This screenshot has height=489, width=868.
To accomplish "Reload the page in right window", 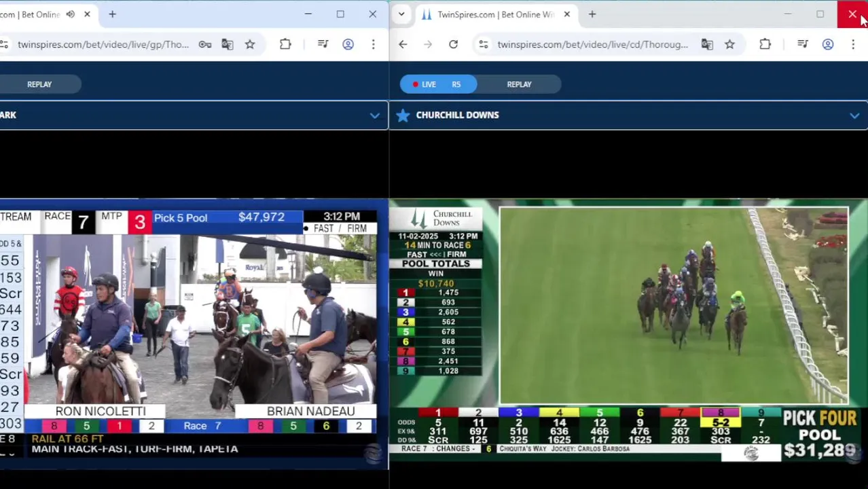I will coord(453,45).
